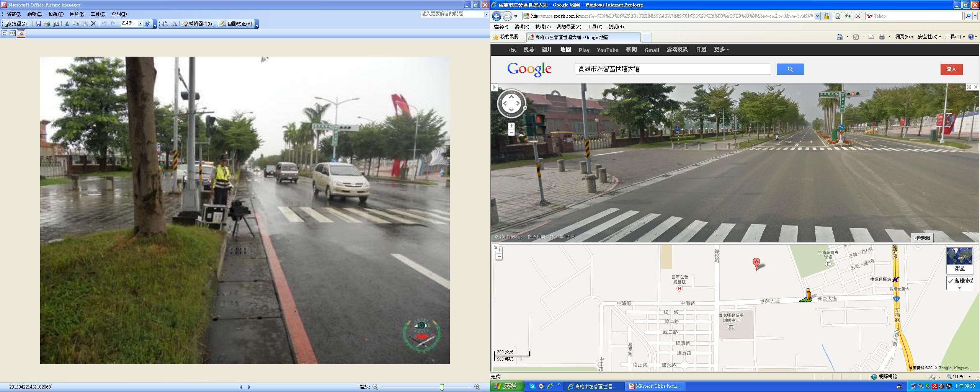Click the Save icon in Picture Manager
Image resolution: width=980 pixels, height=392 pixels.
(x=38, y=24)
